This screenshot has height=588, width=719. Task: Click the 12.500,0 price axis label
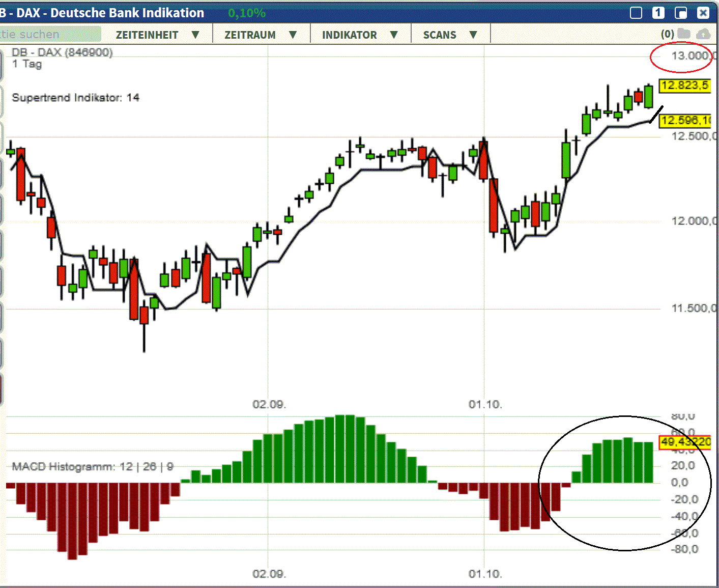[694, 136]
